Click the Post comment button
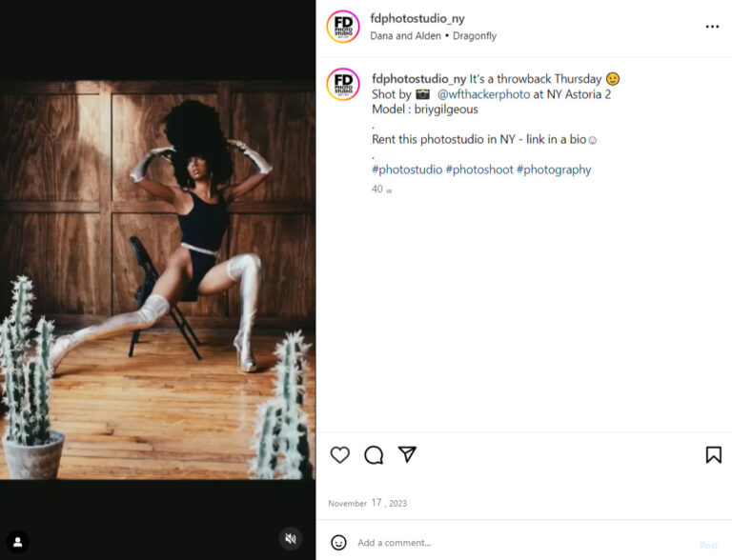Screen dimensions: 732x560 click(x=708, y=545)
